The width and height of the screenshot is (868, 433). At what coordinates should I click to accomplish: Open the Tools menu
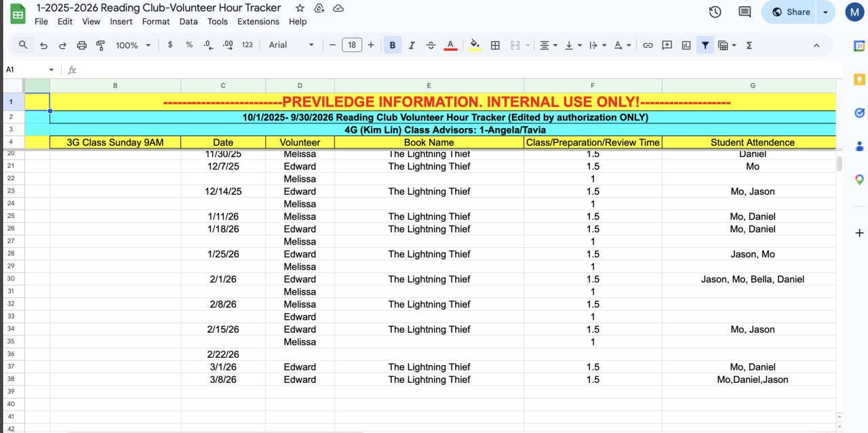218,22
